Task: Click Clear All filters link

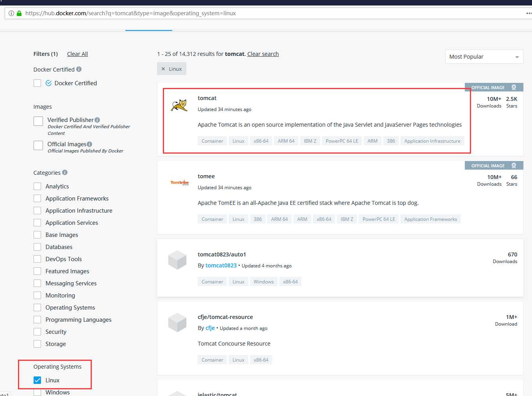Action: click(x=77, y=54)
